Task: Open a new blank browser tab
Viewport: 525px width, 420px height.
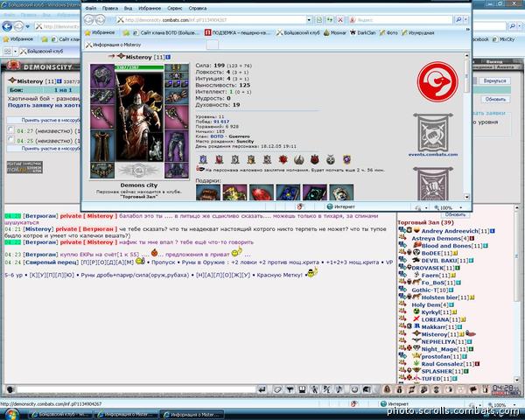Action: pos(213,45)
